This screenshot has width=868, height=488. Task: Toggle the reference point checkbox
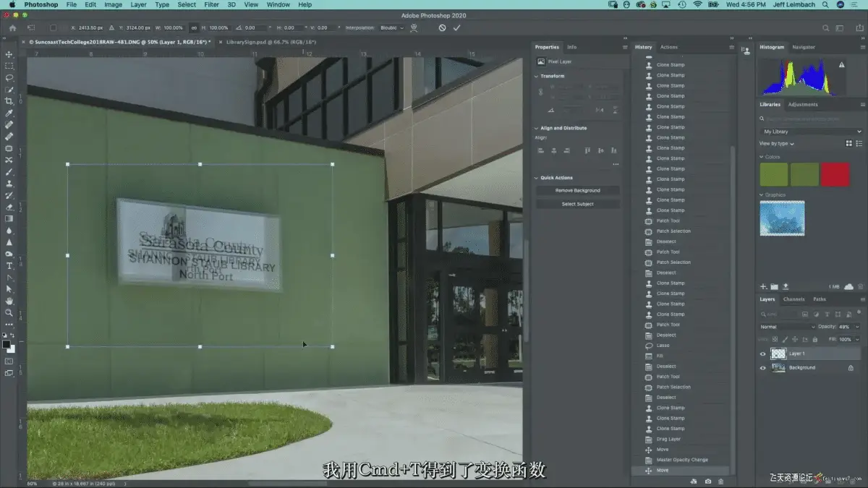[53, 27]
